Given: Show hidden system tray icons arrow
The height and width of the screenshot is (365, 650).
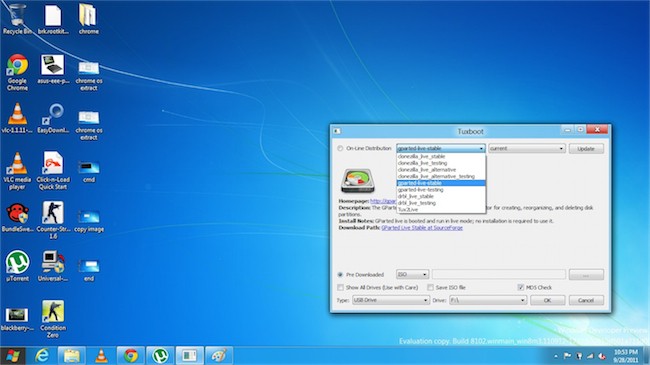Looking at the screenshot, I should click(556, 356).
